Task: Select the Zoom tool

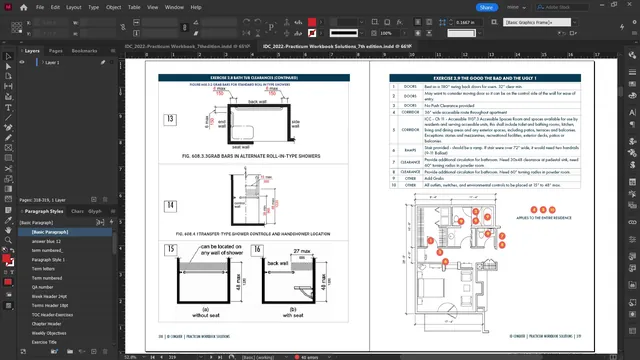Action: pyautogui.click(x=8, y=240)
